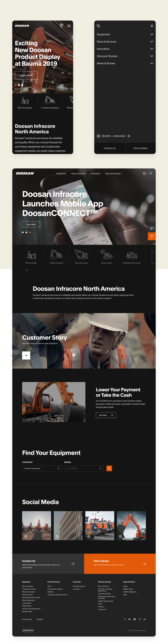Click the orange equipment search button

coord(109,468)
